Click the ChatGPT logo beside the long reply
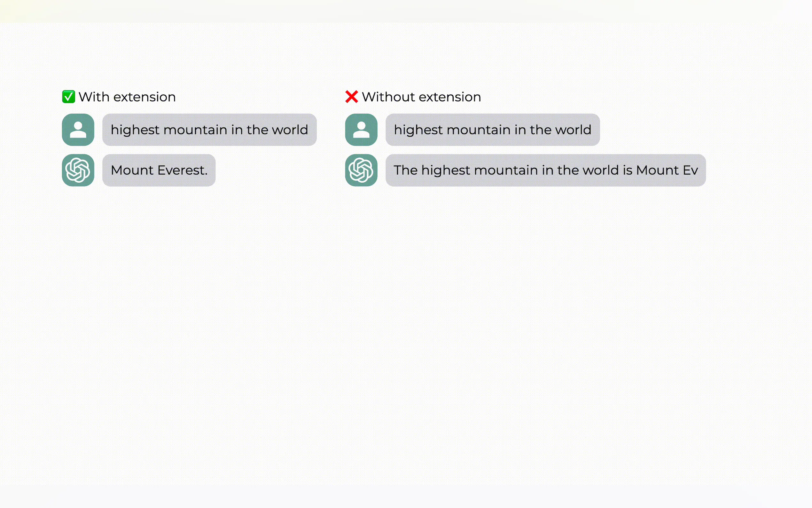 tap(361, 170)
